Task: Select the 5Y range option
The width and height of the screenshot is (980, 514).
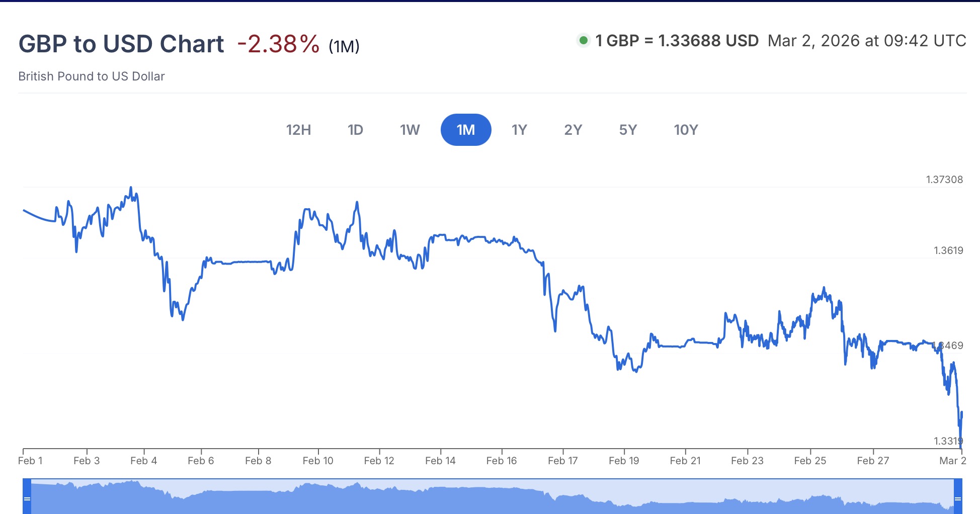Action: pos(628,130)
